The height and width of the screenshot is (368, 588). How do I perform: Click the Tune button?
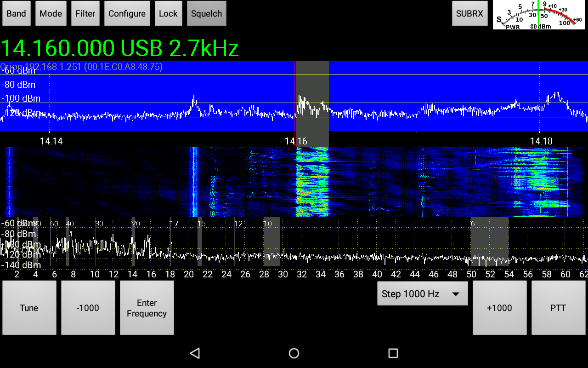(x=29, y=307)
